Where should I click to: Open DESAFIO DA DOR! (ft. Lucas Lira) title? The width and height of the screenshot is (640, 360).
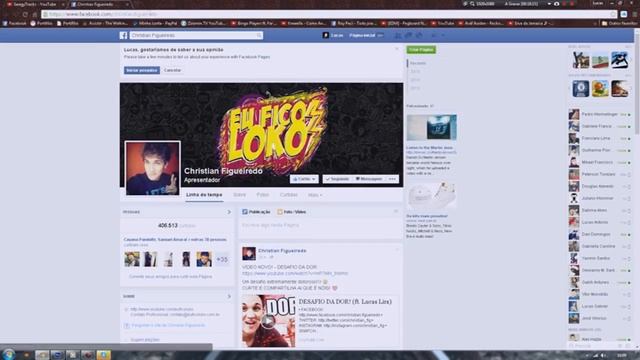(345, 302)
